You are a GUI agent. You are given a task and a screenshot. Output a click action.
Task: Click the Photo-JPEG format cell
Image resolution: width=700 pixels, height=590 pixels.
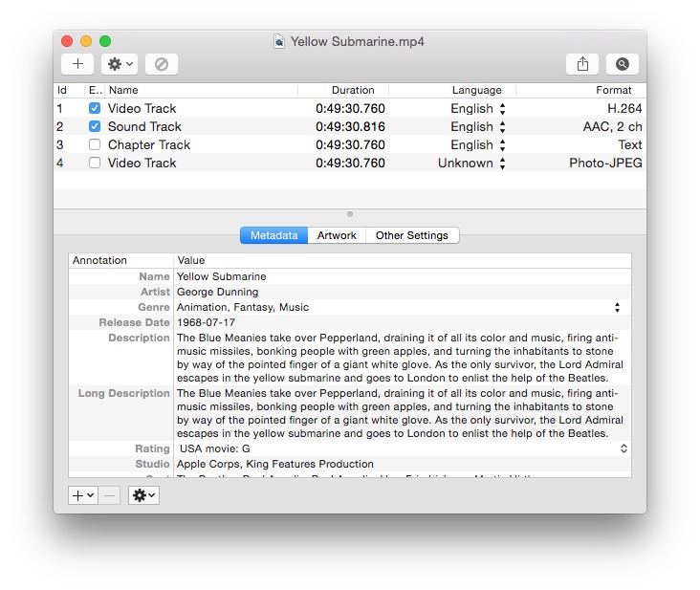pos(605,163)
